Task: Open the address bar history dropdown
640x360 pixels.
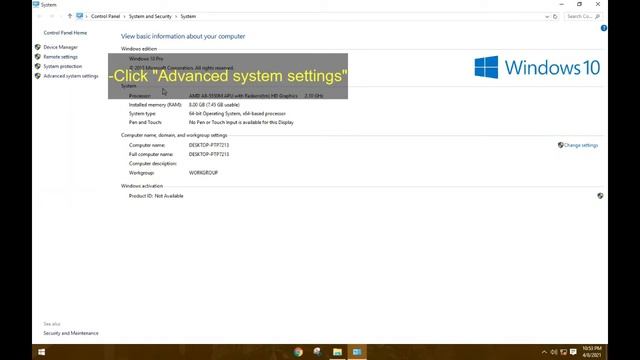Action: click(x=547, y=17)
